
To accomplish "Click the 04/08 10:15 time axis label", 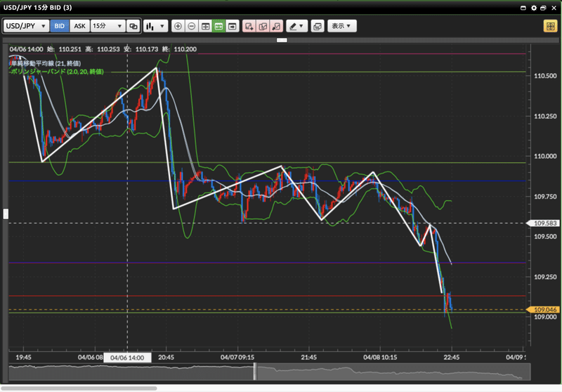I will 380,358.
